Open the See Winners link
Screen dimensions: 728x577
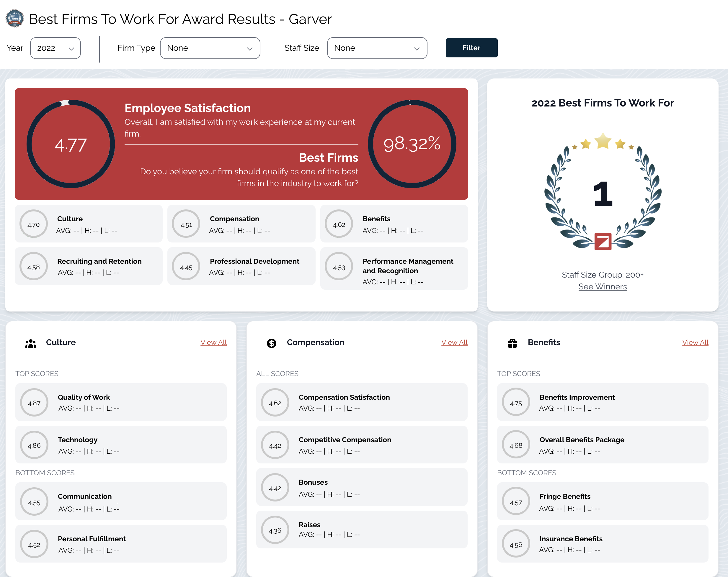(x=603, y=286)
